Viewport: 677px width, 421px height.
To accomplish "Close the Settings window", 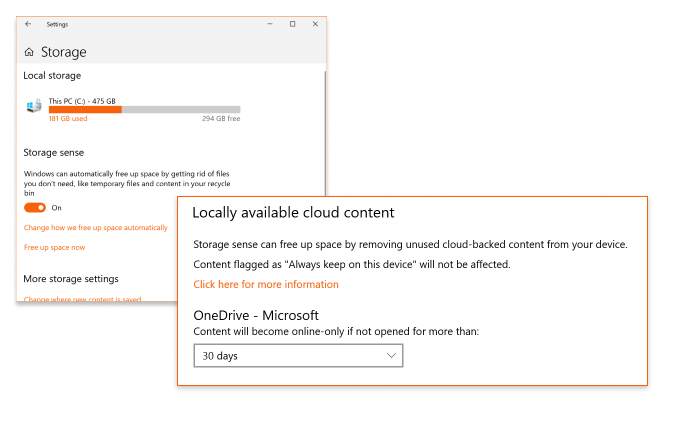I will (315, 24).
